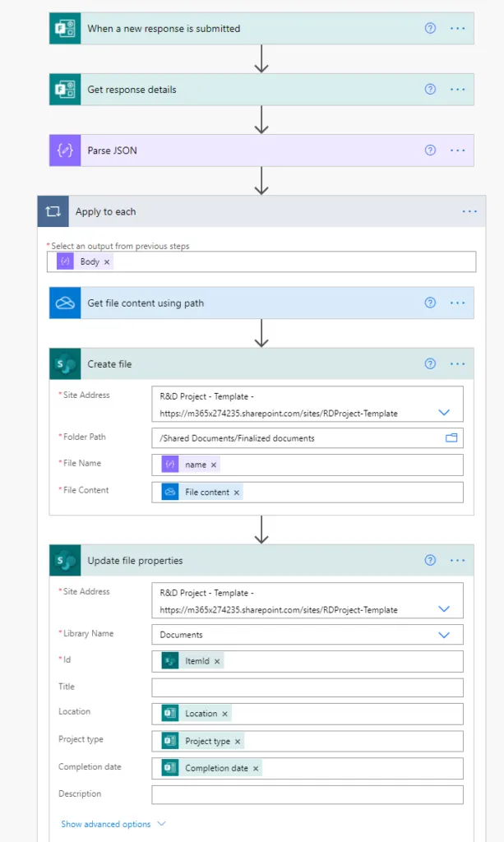
Task: Open help for Create file action
Action: pos(431,364)
